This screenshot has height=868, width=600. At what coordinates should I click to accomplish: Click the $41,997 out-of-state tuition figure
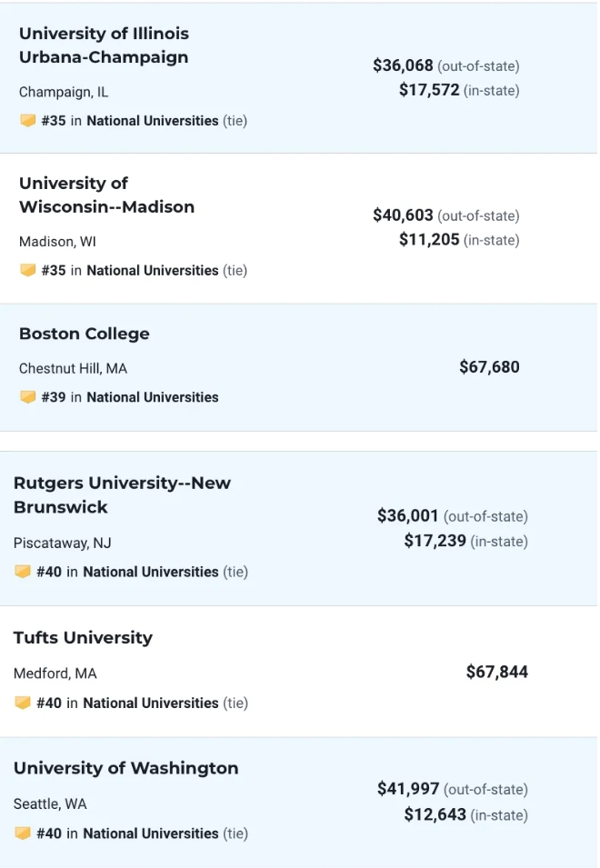[x=408, y=789]
